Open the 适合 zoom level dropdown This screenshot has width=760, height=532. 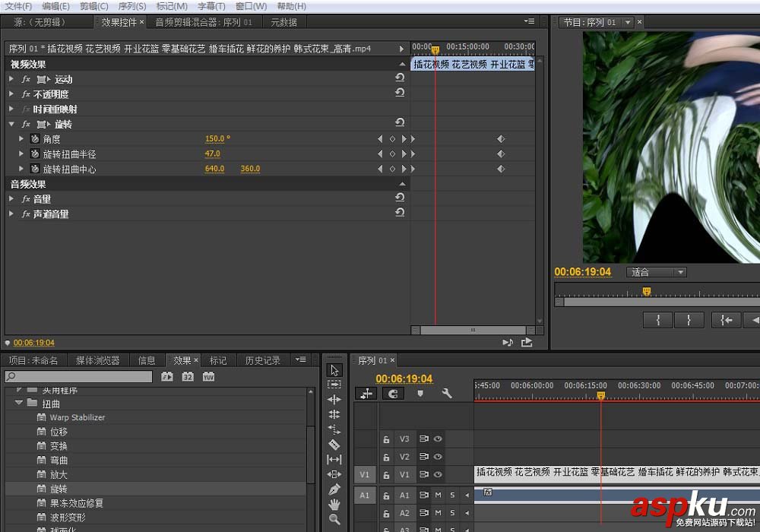(657, 272)
